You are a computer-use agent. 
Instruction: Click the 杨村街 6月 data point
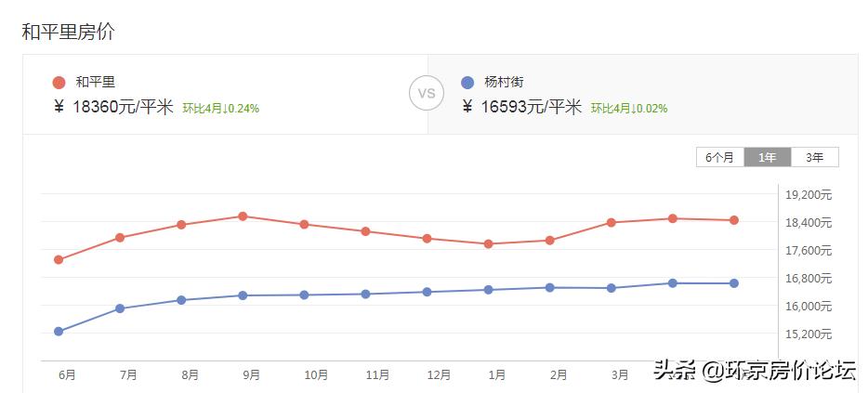click(59, 332)
